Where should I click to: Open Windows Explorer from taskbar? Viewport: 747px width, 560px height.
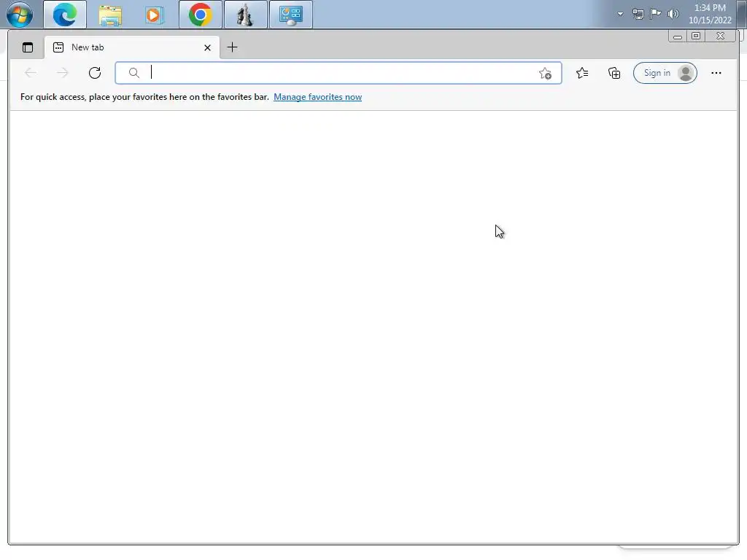pyautogui.click(x=110, y=15)
